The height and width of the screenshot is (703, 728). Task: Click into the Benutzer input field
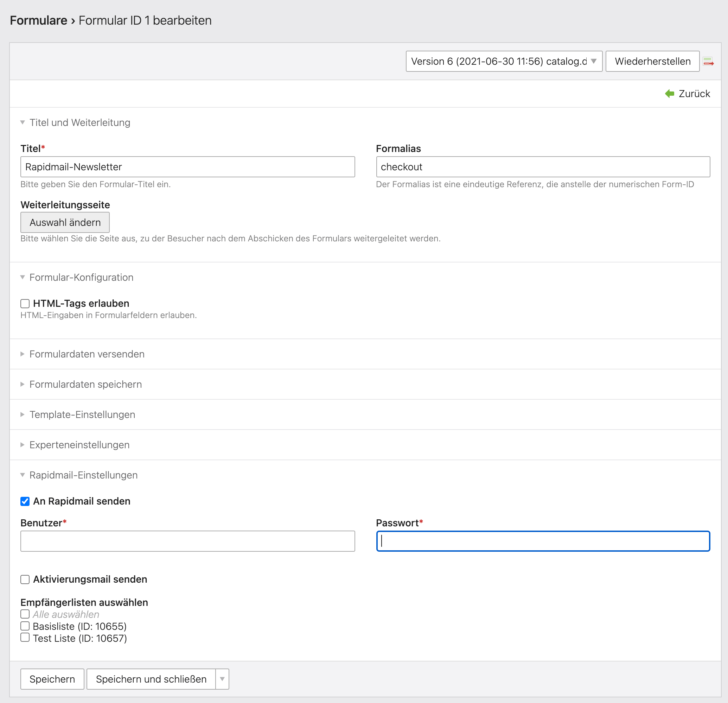tap(187, 541)
